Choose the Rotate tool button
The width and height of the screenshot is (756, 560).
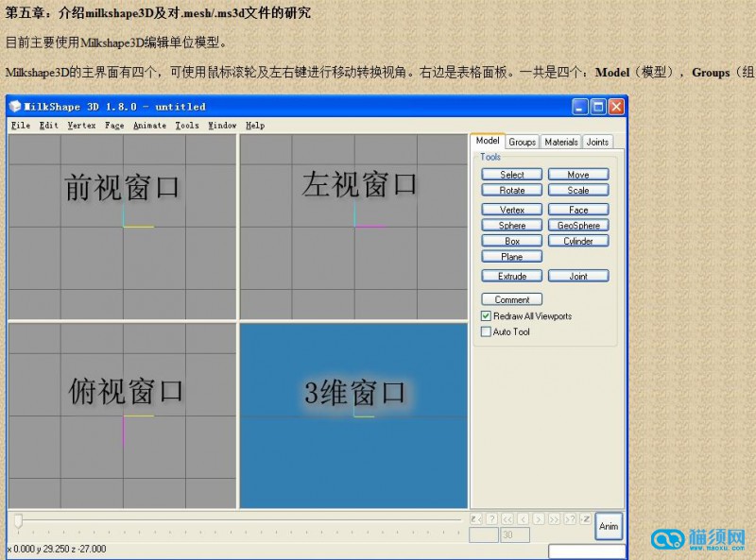pyautogui.click(x=511, y=191)
